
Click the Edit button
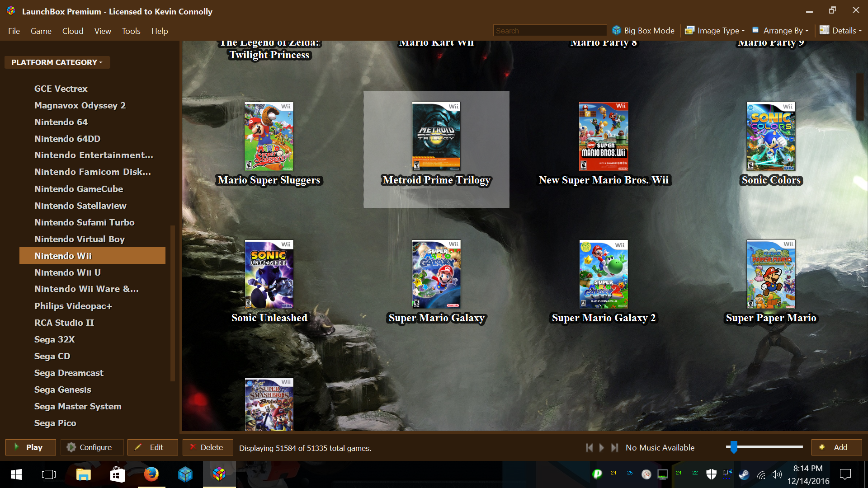(152, 447)
